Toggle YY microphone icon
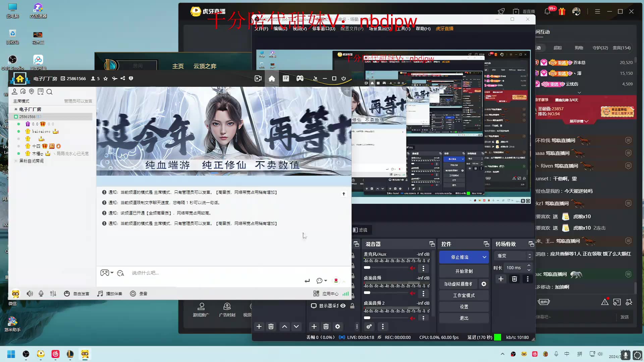Image resolution: width=644 pixels, height=362 pixels. point(41,294)
